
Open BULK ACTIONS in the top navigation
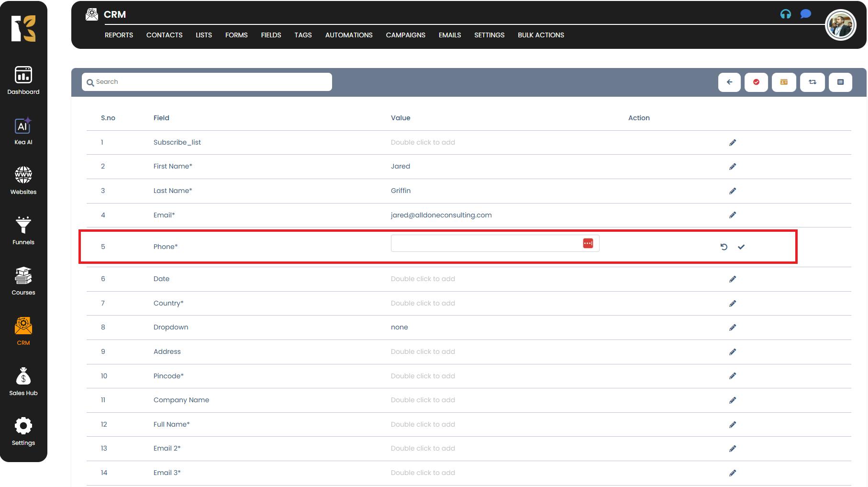tap(541, 35)
